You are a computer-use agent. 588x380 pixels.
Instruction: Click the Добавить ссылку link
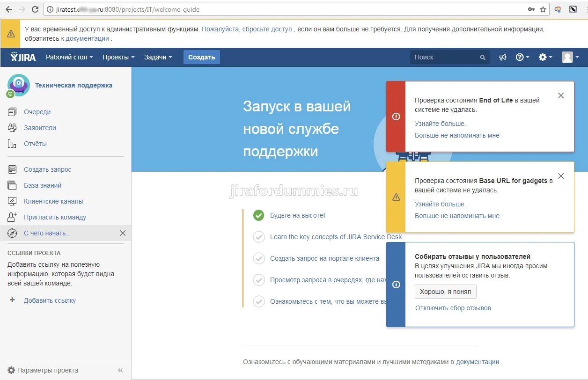pos(50,300)
